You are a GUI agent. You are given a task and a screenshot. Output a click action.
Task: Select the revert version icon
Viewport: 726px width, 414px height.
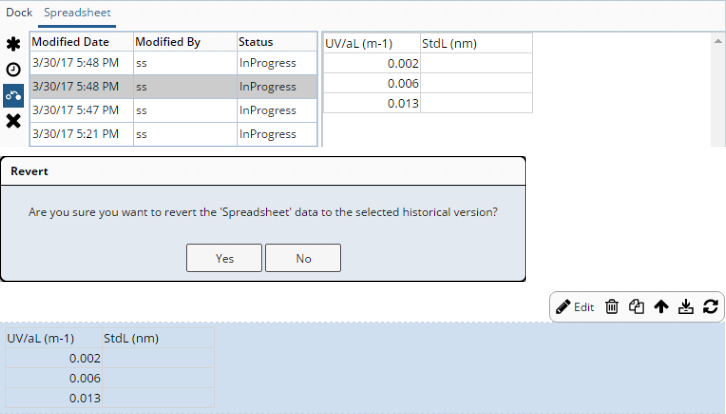coord(13,96)
